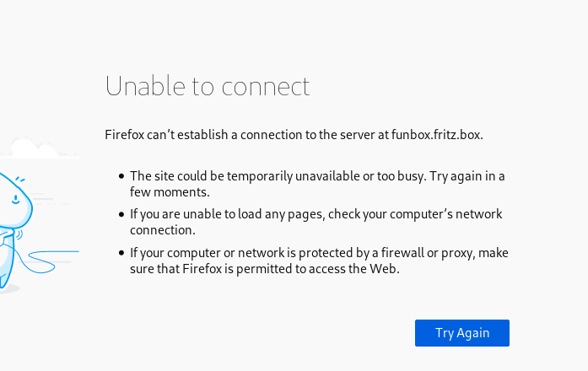This screenshot has height=371, width=588.
Task: Click the first bullet point marker
Action: (x=121, y=176)
